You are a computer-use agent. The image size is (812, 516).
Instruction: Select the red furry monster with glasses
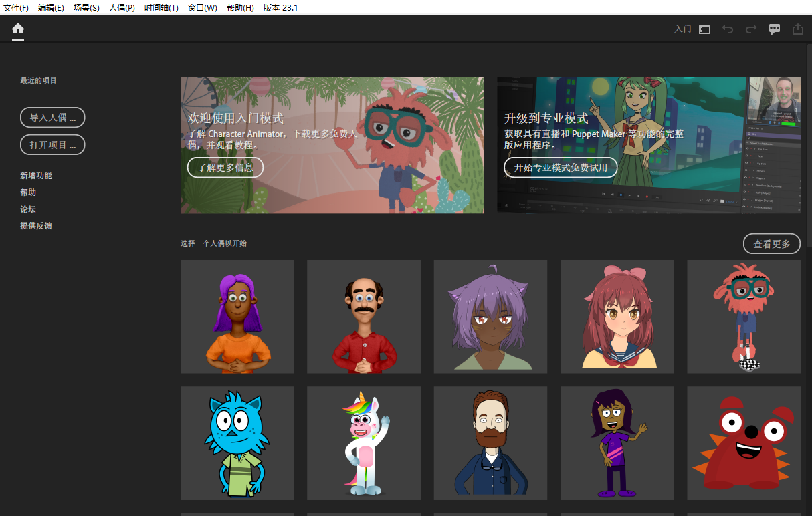(x=744, y=317)
